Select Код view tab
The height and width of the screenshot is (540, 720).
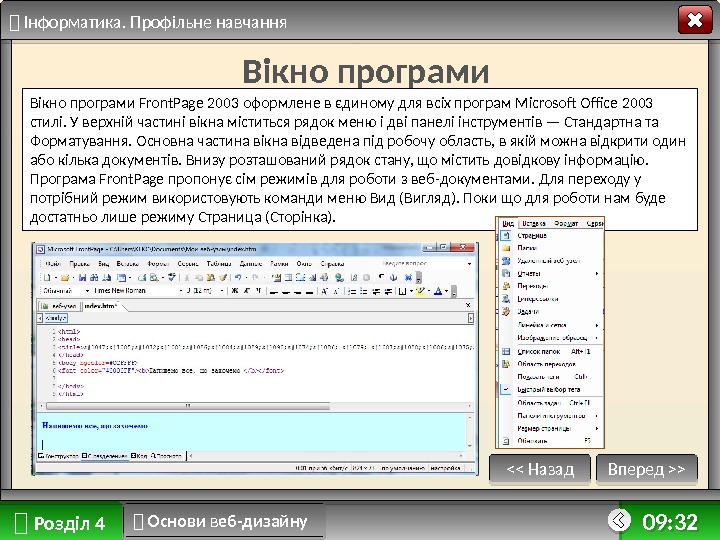(139, 456)
